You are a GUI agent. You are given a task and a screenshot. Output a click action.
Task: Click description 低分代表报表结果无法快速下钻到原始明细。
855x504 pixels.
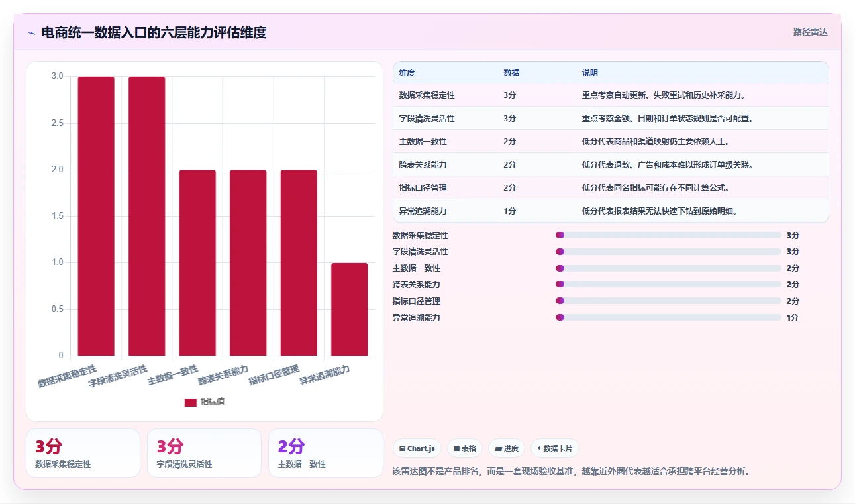(660, 211)
